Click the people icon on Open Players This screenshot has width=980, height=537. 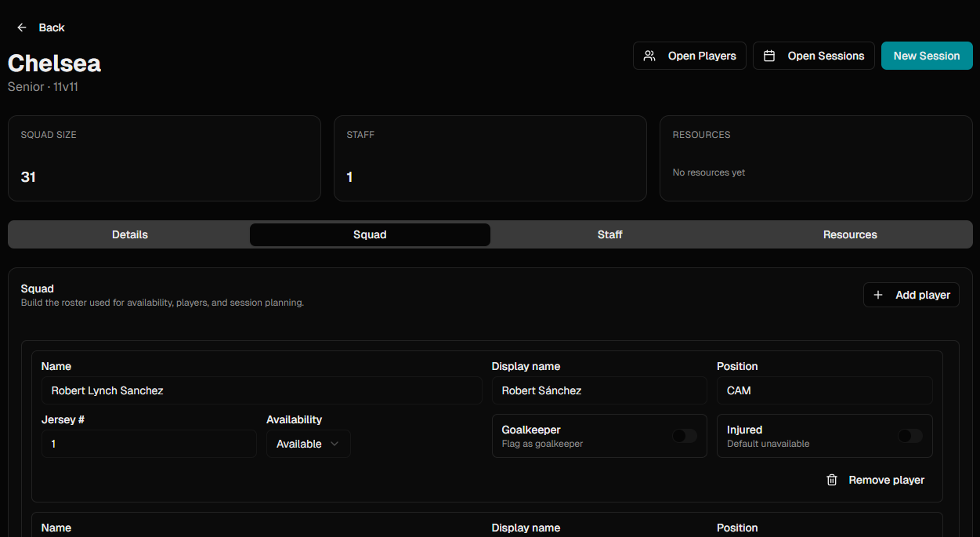coord(649,56)
